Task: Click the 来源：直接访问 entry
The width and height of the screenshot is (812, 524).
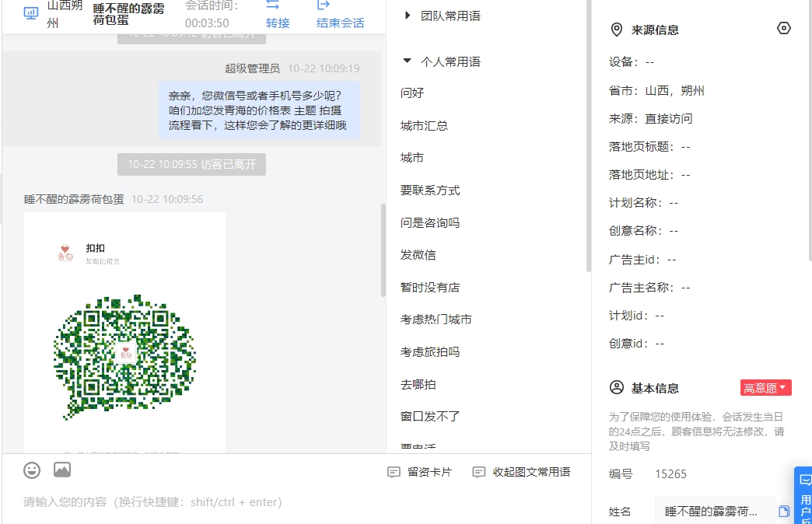Action: [650, 119]
